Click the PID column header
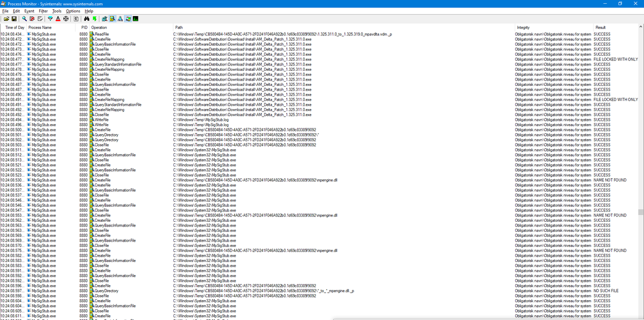Viewport: 644px width, 320px height. pyautogui.click(x=84, y=27)
